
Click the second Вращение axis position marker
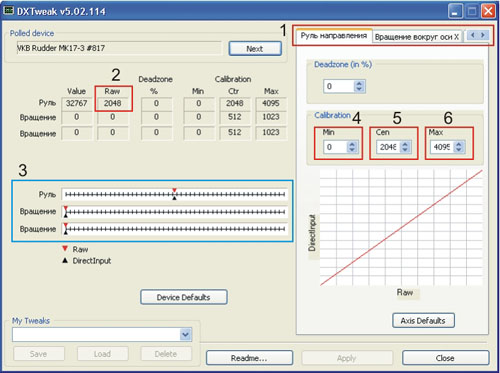point(66,229)
